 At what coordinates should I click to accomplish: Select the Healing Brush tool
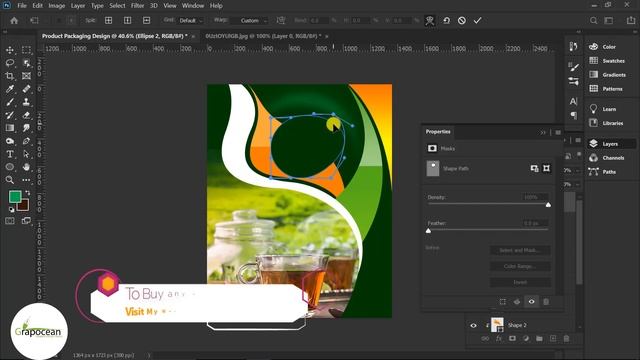[27, 89]
